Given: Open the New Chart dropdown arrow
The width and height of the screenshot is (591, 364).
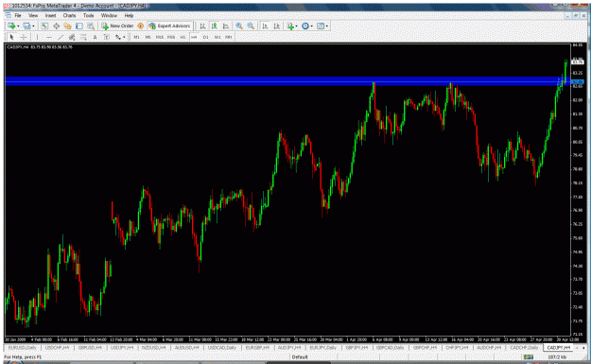Looking at the screenshot, I should pyautogui.click(x=18, y=26).
